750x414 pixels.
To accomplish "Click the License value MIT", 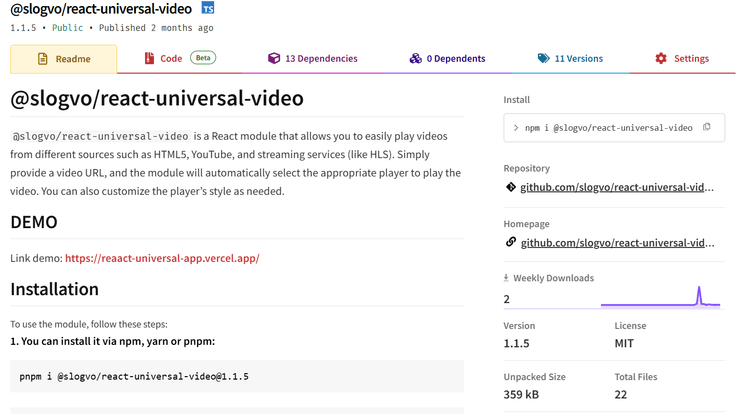I will click(x=624, y=343).
